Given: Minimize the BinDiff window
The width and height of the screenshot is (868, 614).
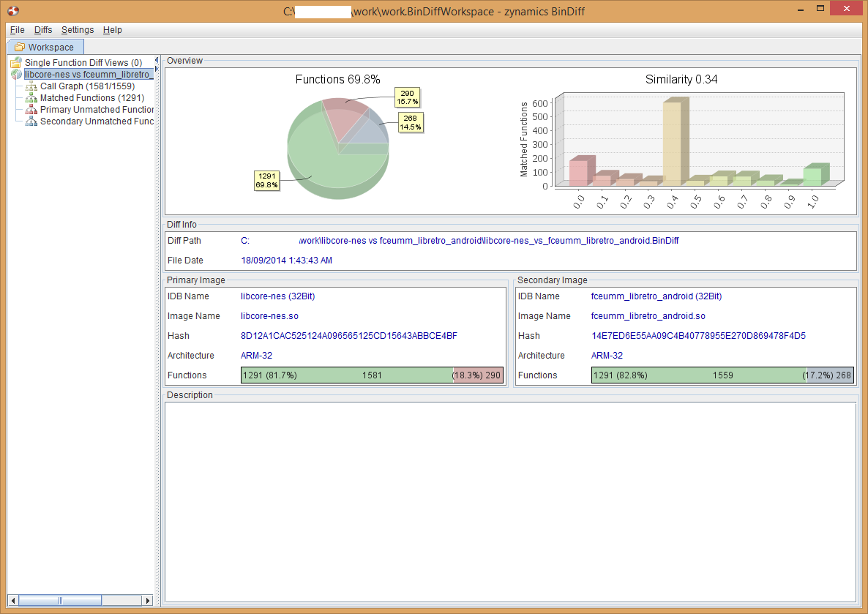Looking at the screenshot, I should click(801, 10).
